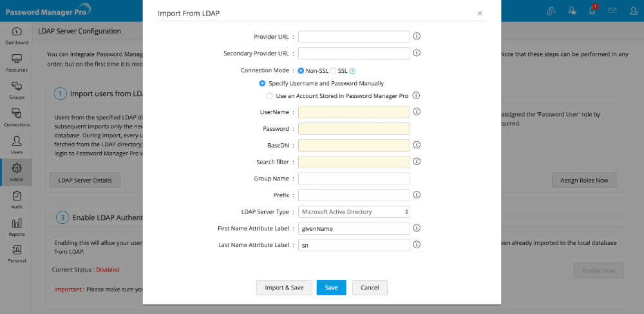Go to Resources in the sidebar
The height and width of the screenshot is (314, 644).
pyautogui.click(x=17, y=63)
